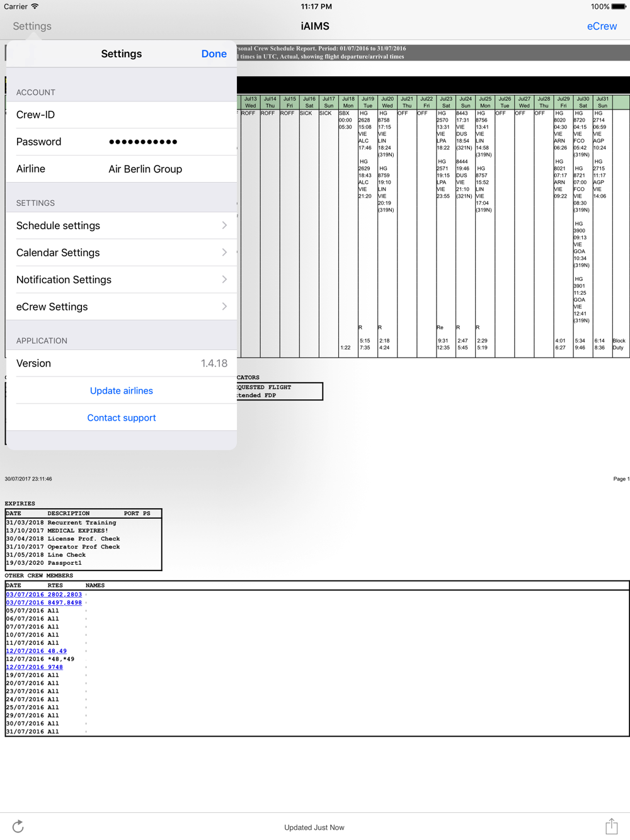Tap License Prof. Check expiry row
The height and width of the screenshot is (840, 630).
click(63, 539)
